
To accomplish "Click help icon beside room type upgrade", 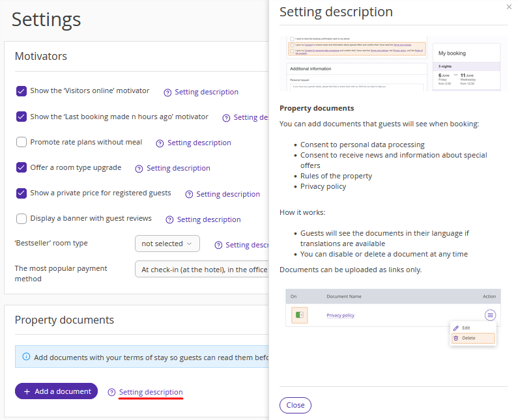I will 139,169.
